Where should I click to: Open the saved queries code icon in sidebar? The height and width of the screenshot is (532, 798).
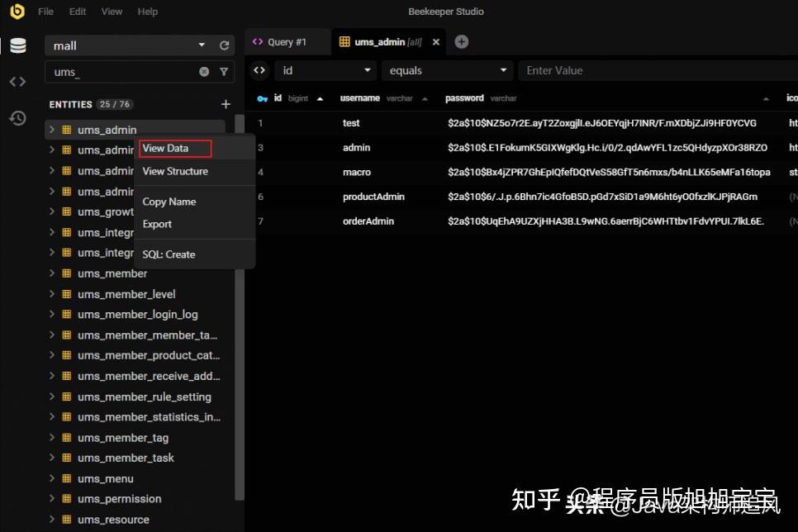tap(17, 82)
